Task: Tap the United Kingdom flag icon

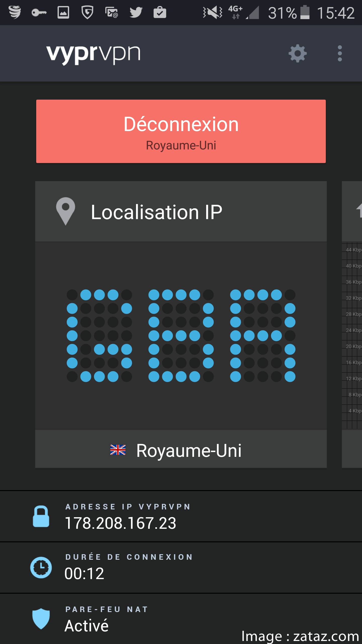Action: [118, 450]
